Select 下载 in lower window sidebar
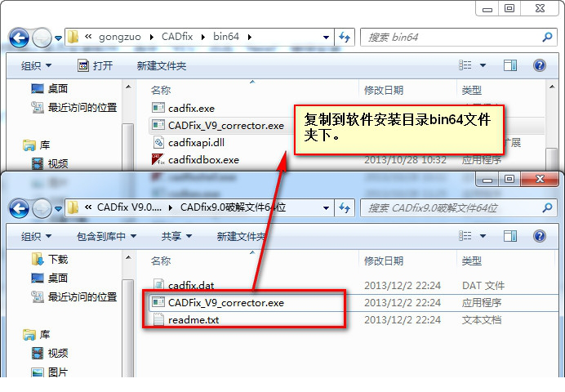565x392 pixels. point(50,259)
